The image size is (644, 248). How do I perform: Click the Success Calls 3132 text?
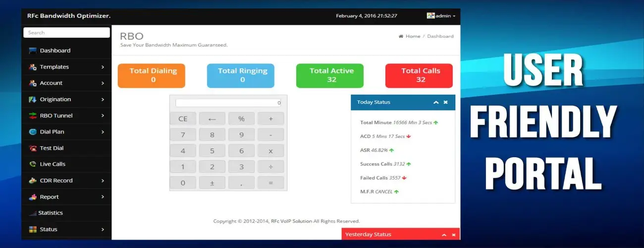(x=383, y=164)
